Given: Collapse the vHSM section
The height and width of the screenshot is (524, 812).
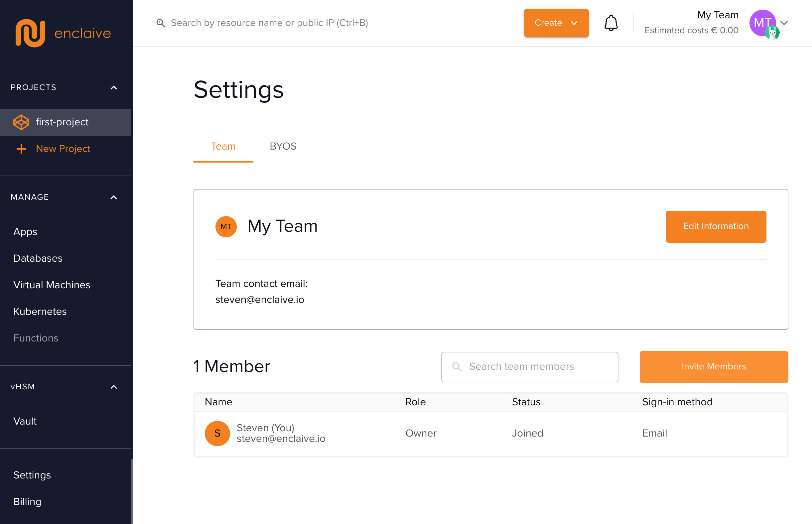Looking at the screenshot, I should [x=114, y=387].
